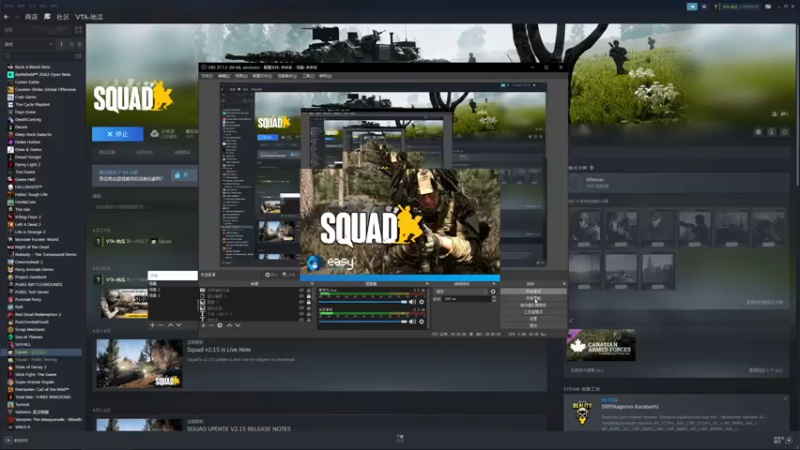
Task: Toggle lock icon of third OBS source
Action: [x=309, y=302]
